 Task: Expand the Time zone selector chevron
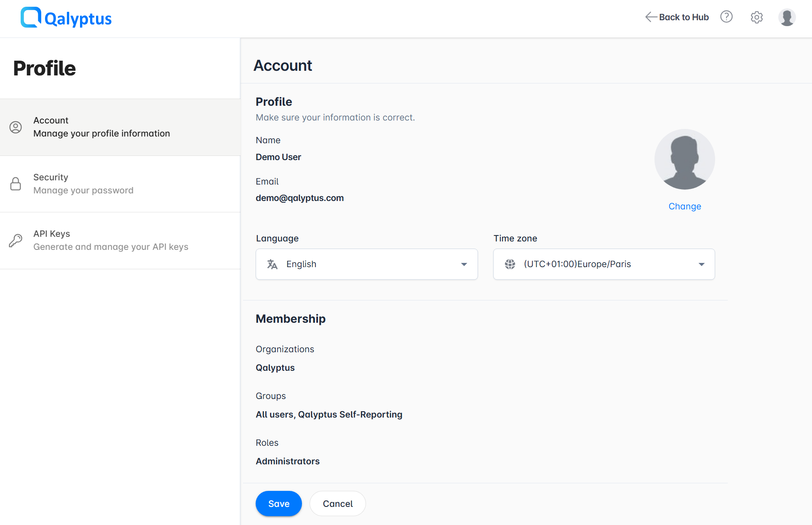(701, 264)
